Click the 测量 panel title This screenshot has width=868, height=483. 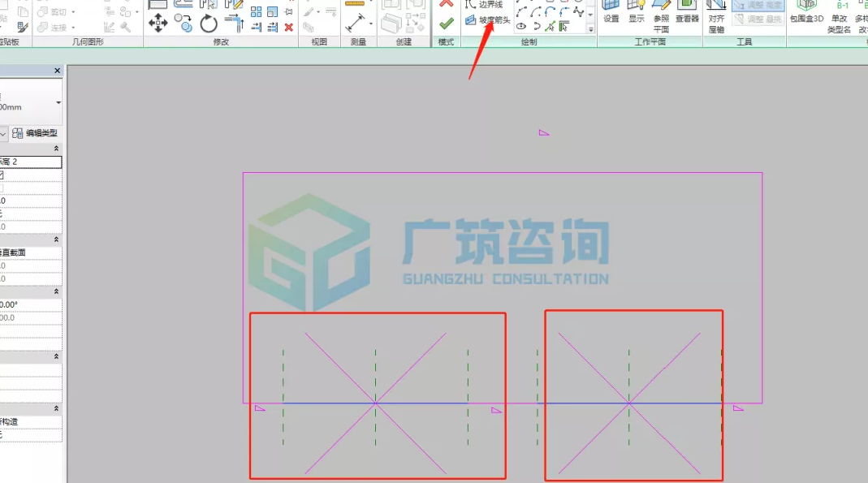tap(358, 42)
